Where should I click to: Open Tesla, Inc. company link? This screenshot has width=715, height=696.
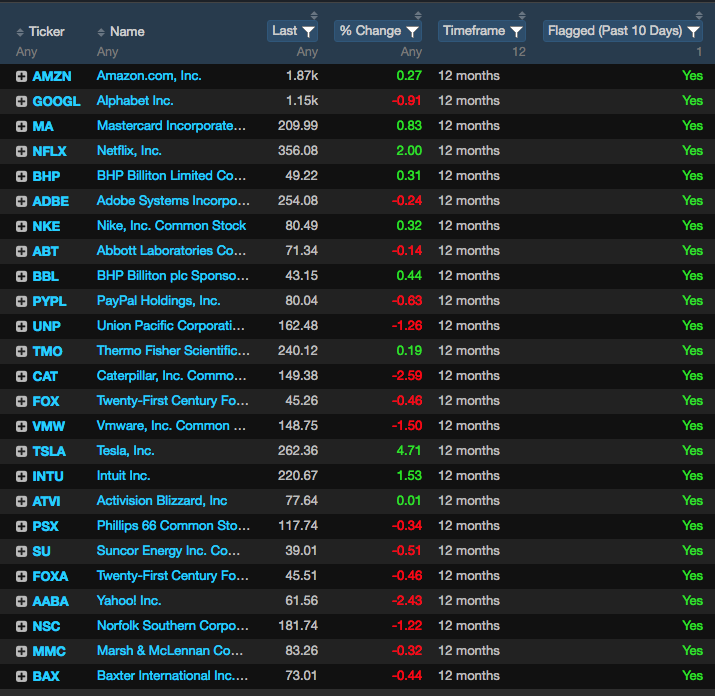click(125, 451)
